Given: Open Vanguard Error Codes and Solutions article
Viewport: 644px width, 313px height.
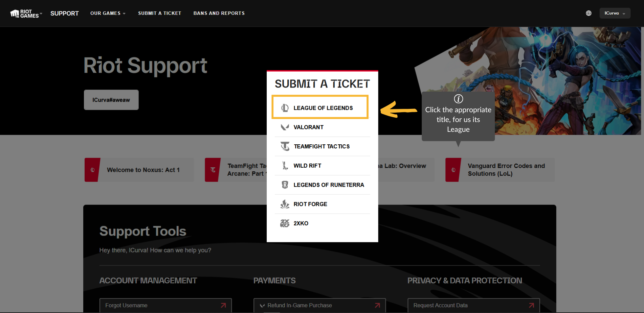Looking at the screenshot, I should (500, 170).
